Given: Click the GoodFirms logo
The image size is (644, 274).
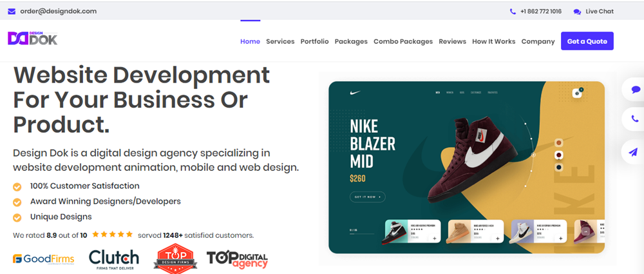Looking at the screenshot, I should coord(44,259).
